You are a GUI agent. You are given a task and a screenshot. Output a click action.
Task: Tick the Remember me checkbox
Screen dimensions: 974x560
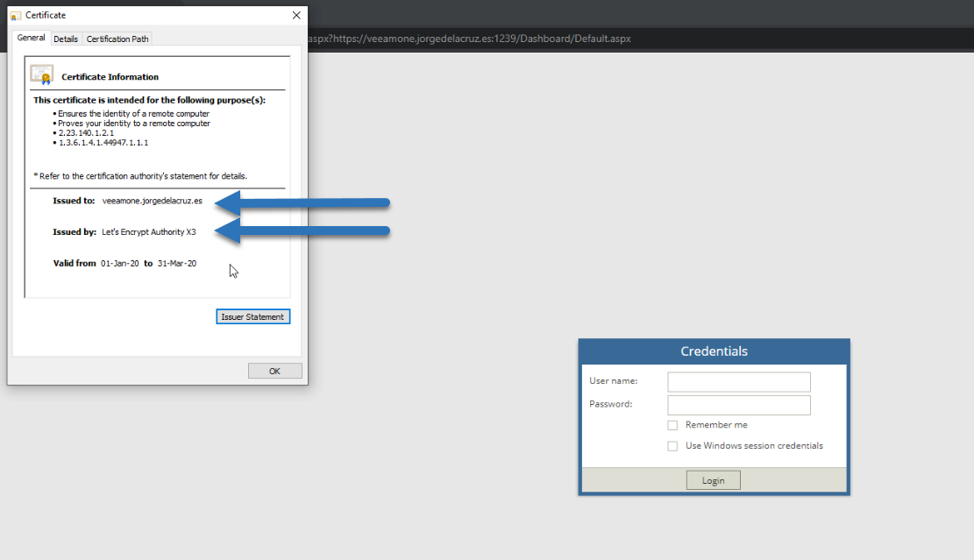[672, 425]
